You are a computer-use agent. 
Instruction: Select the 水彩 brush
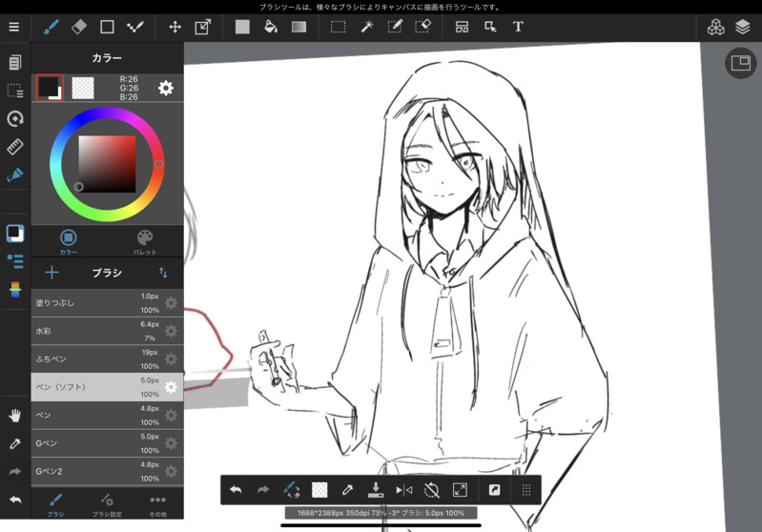coord(107,331)
